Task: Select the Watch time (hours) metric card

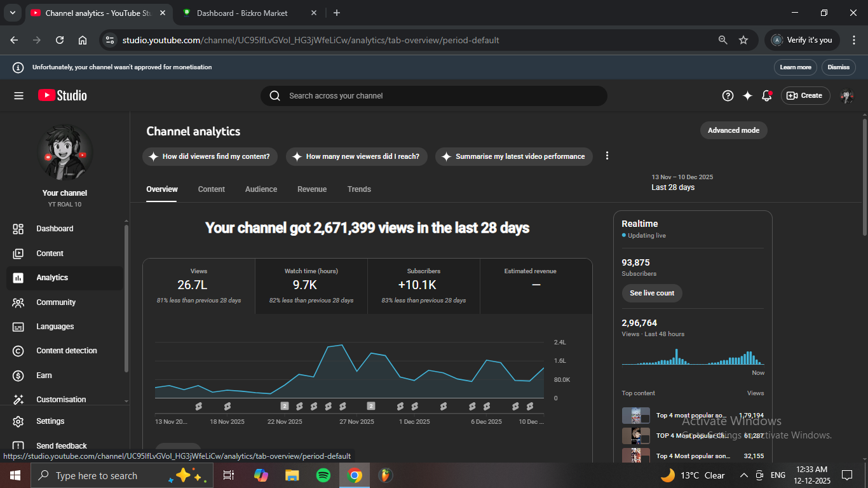Action: [x=311, y=286]
